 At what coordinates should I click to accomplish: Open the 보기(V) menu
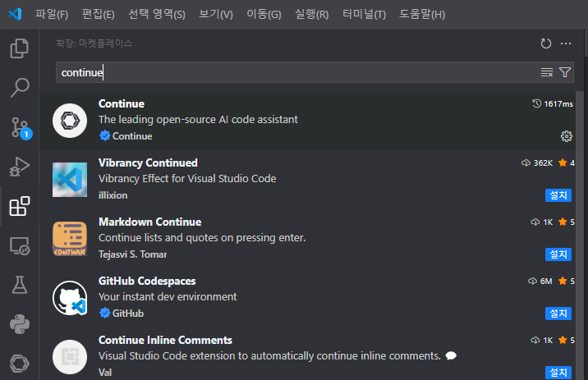pyautogui.click(x=216, y=14)
